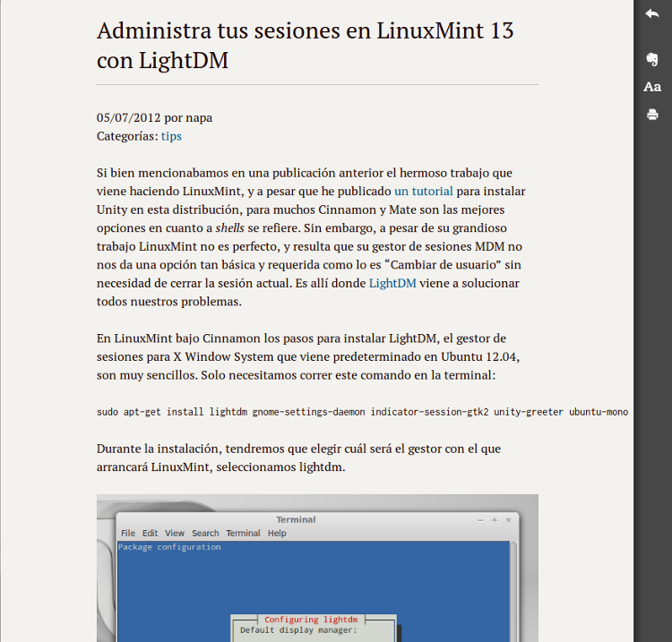Open the 'tips' category link
Image resolution: width=672 pixels, height=642 pixels.
pyautogui.click(x=171, y=136)
